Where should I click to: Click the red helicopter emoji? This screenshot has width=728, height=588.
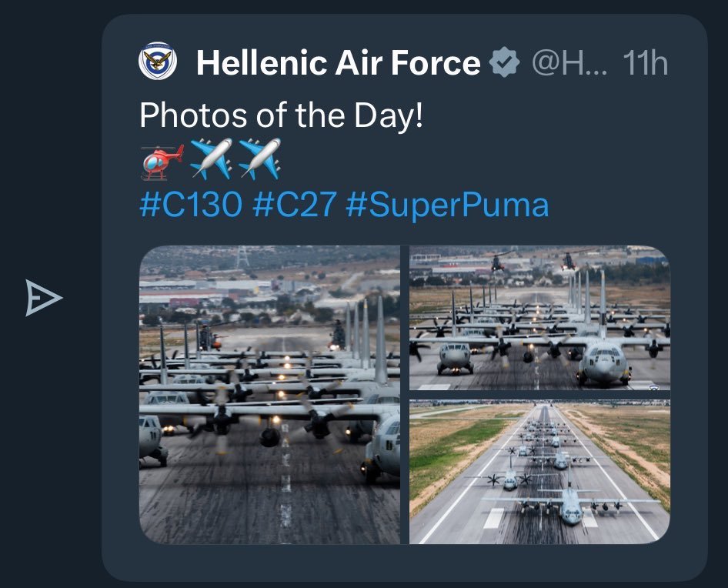pos(162,159)
